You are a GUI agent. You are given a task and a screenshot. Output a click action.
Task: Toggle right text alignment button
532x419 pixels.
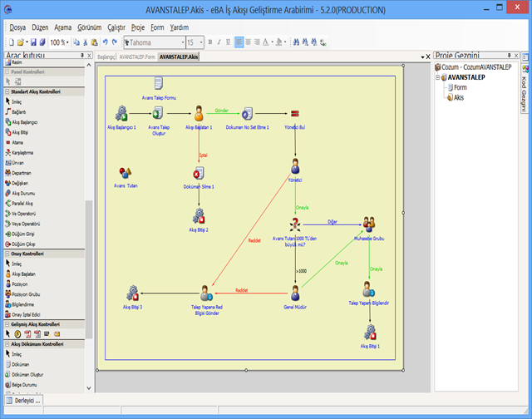(257, 42)
